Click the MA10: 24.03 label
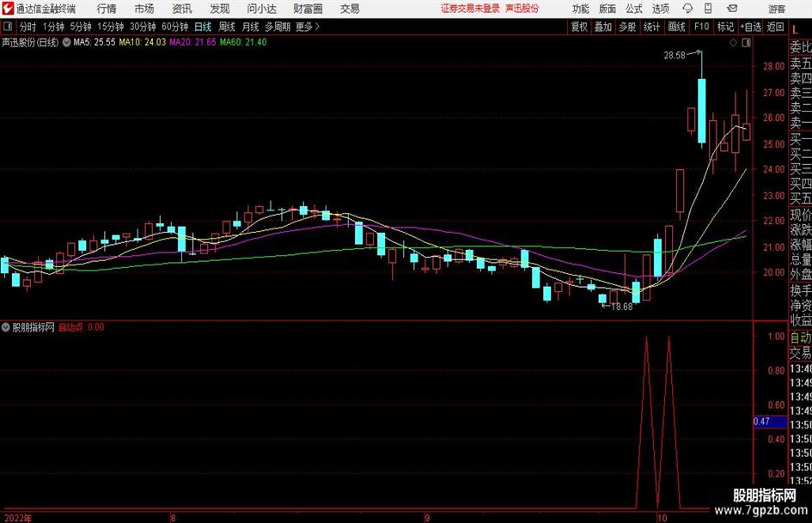The width and height of the screenshot is (812, 523). tap(143, 42)
